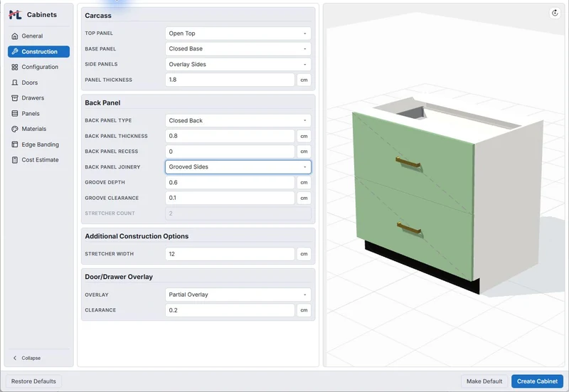Open the Top Panel dropdown
The image size is (569, 392).
[x=238, y=33]
